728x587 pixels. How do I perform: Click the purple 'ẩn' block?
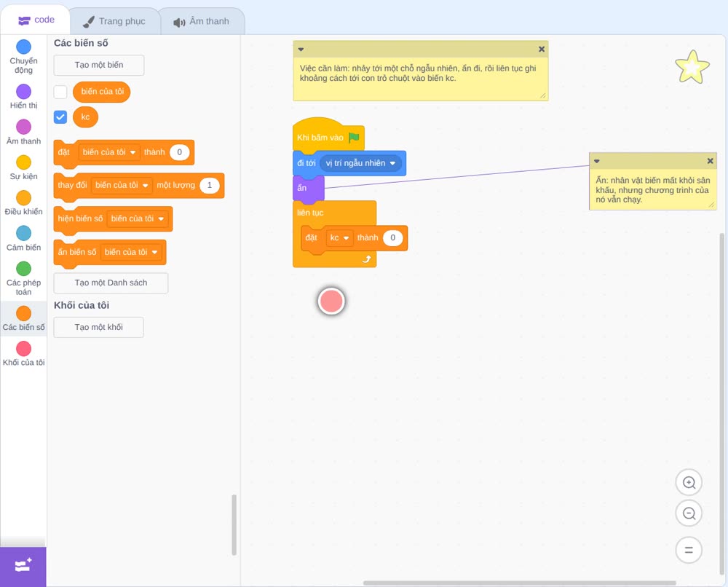(308, 189)
